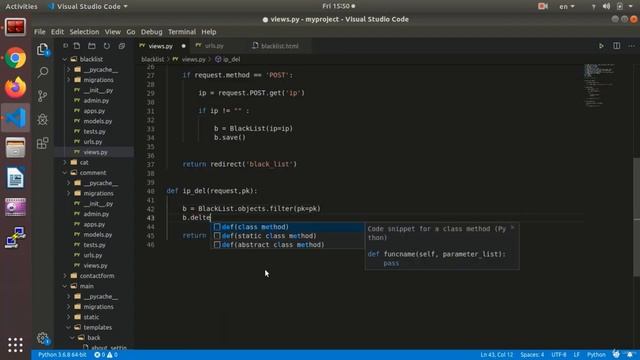
Task: Click the New Folder icon in explorer
Action: coord(92,46)
